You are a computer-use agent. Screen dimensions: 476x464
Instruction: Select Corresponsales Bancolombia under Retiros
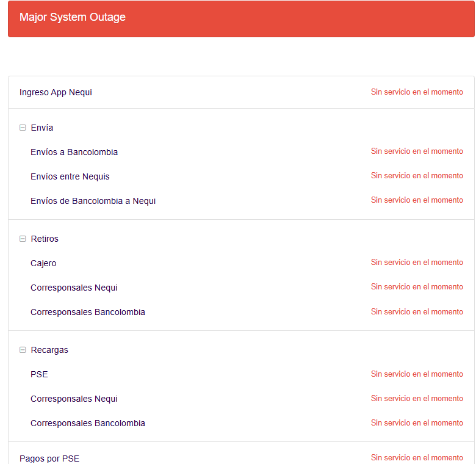(87, 312)
